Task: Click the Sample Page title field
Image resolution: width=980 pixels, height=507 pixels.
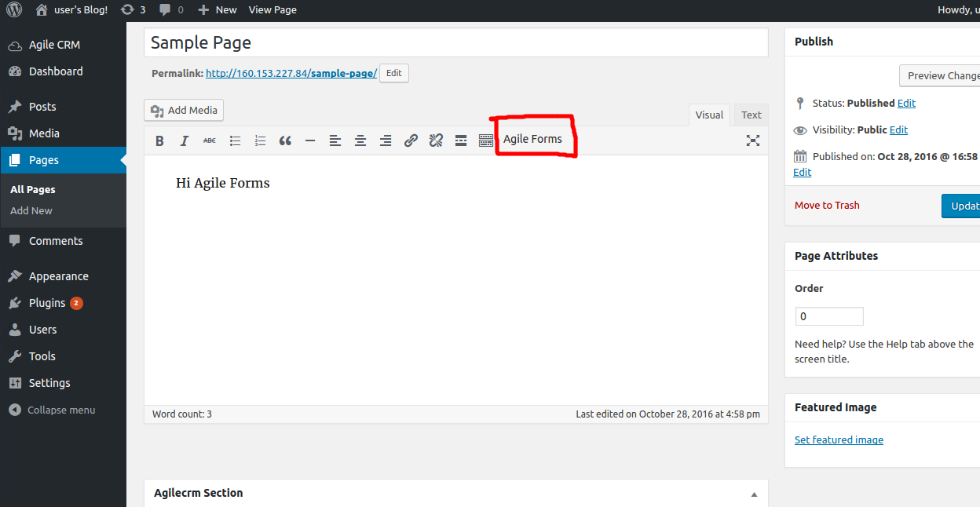Action: click(455, 43)
